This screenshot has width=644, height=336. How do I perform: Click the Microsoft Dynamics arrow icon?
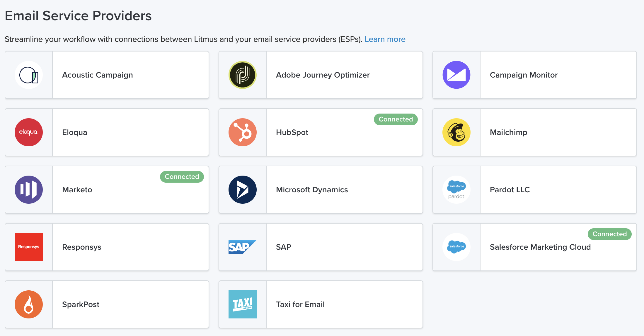point(243,190)
